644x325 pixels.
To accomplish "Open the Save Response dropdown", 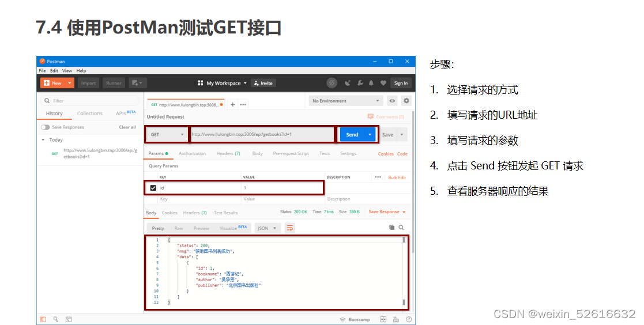I will 387,211.
